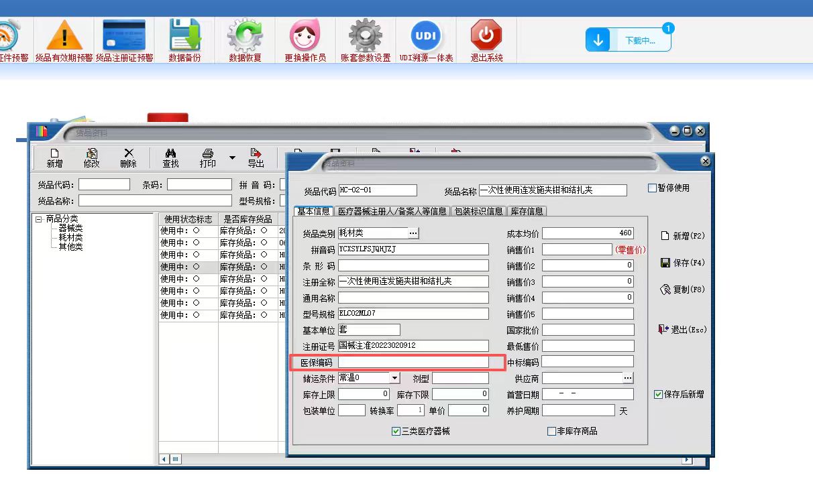
Task: Open dropdown arrow next to 打印
Action: click(x=232, y=158)
